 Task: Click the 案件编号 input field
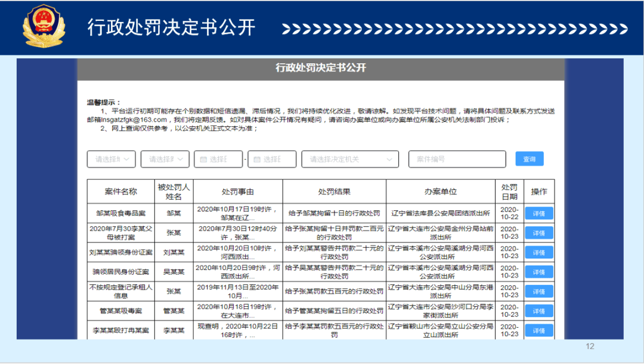(x=457, y=159)
